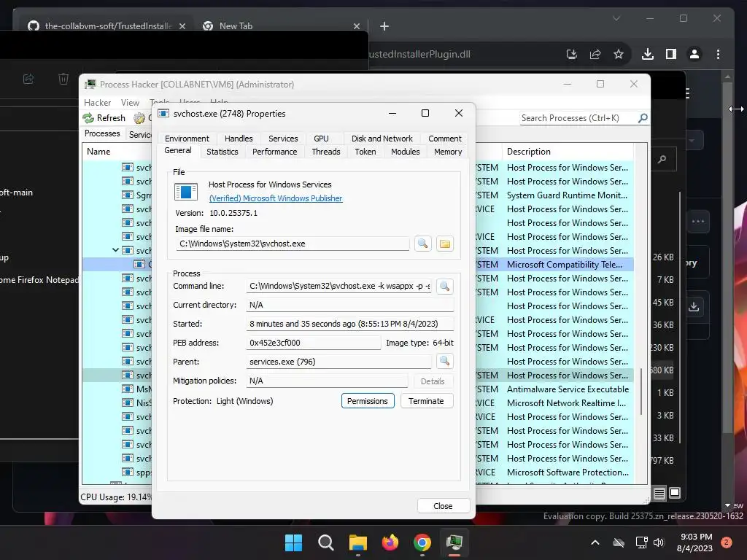Open the Memory tab
The width and height of the screenshot is (747, 560).
[x=448, y=152]
